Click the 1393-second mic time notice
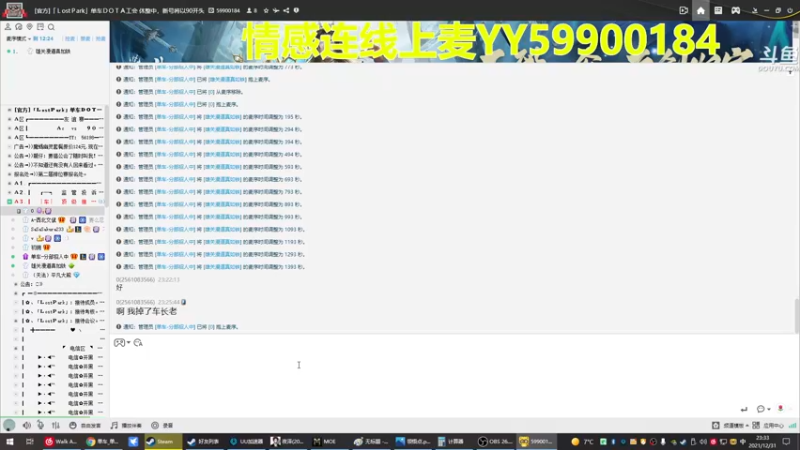 click(x=210, y=267)
